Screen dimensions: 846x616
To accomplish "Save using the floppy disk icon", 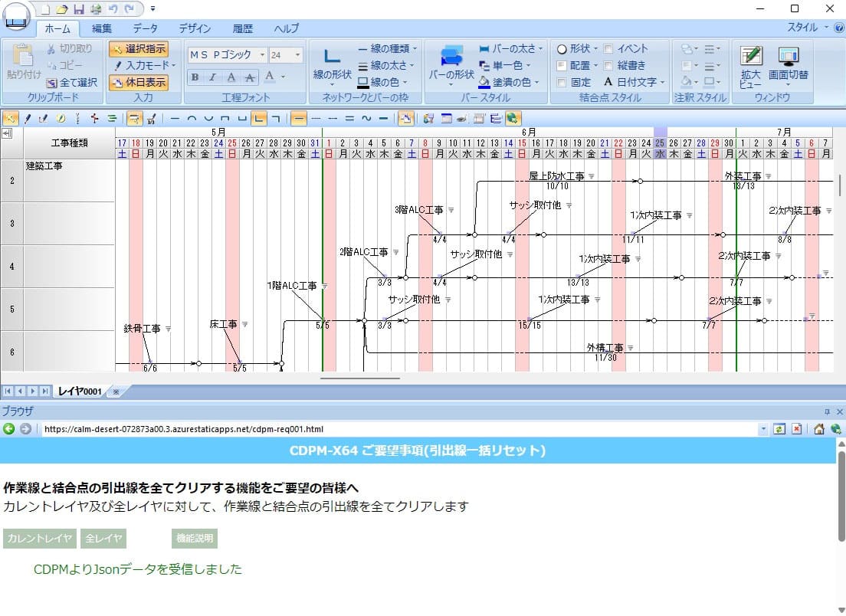I will coord(79,9).
